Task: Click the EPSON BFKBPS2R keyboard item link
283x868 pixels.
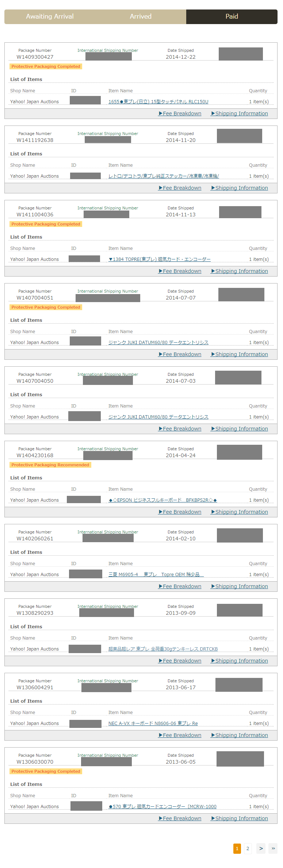Action: tap(162, 500)
